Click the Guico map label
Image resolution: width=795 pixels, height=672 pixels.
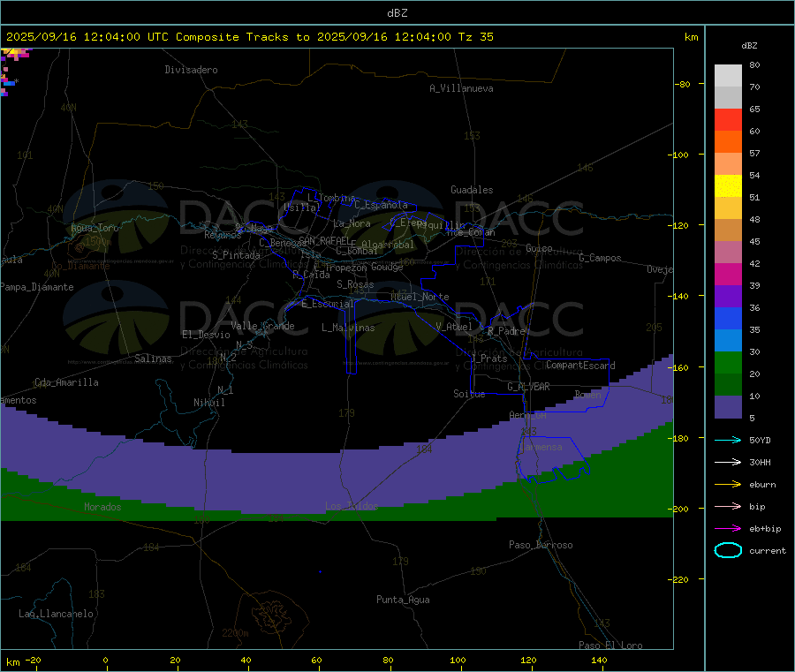click(539, 248)
